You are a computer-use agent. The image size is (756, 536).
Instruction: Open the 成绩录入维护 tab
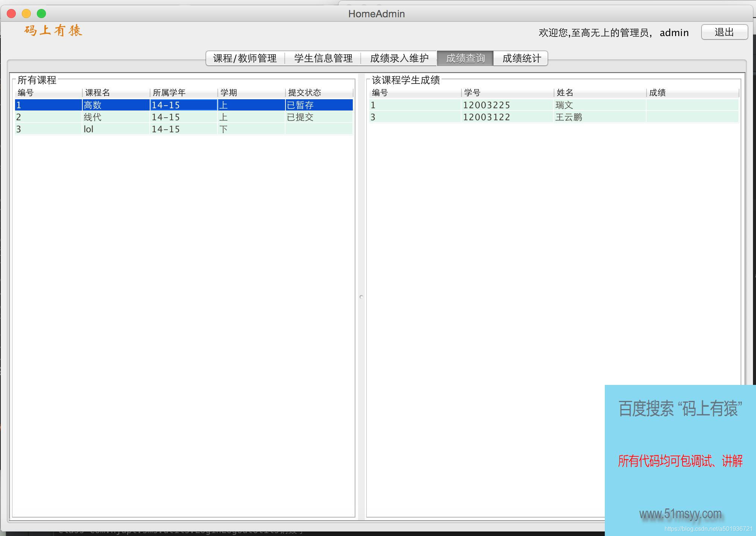pyautogui.click(x=399, y=58)
